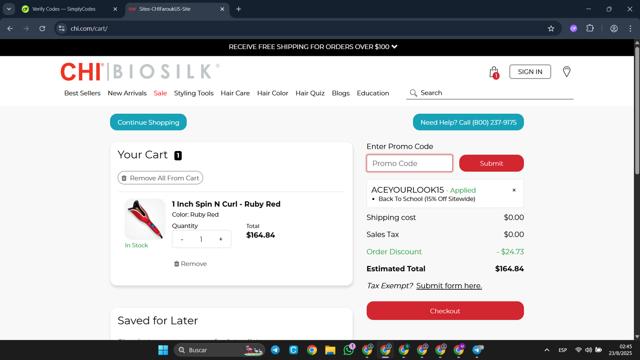Viewport: 640px width, 360px height.
Task: Open WhatsApp from the taskbar
Action: coord(349,350)
